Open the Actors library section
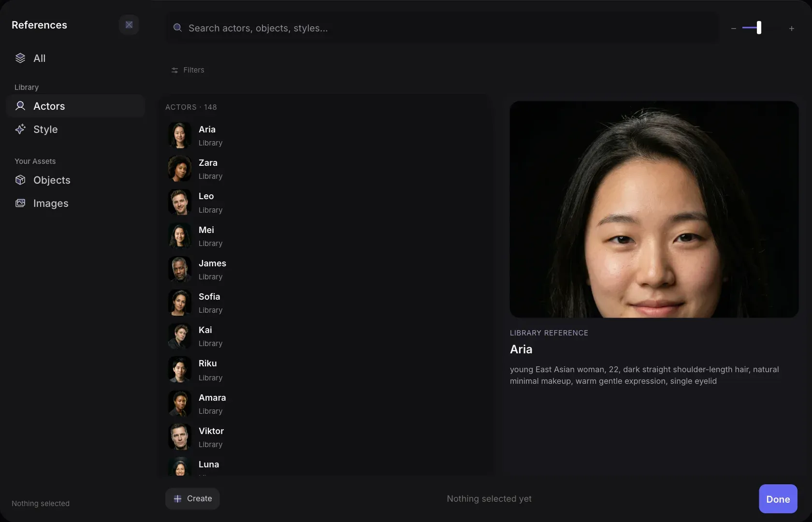812x522 pixels. click(x=75, y=106)
